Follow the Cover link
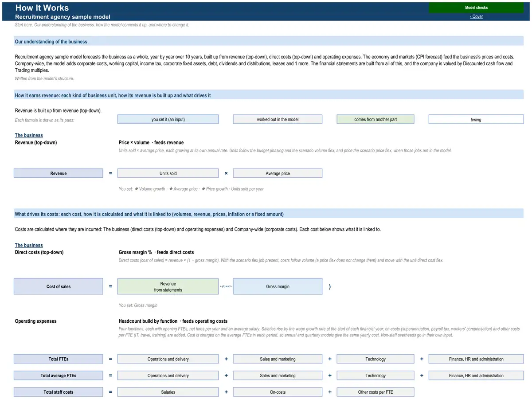The image size is (532, 399). pos(477,16)
